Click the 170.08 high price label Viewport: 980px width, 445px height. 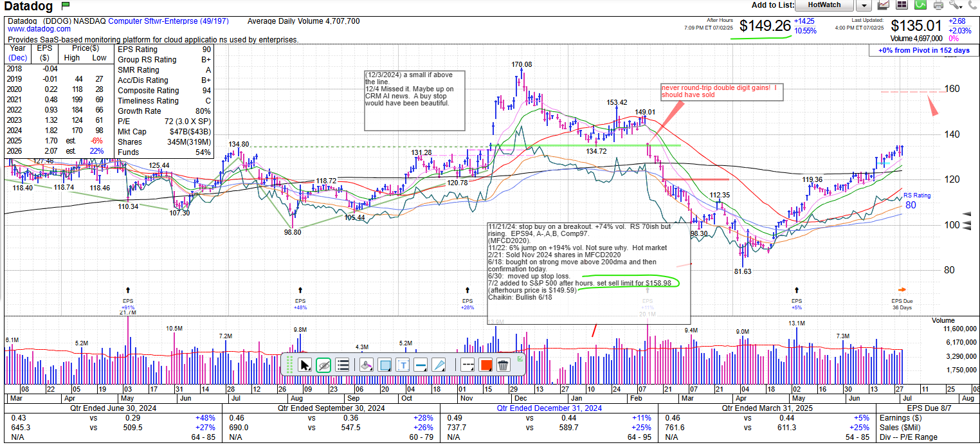click(522, 64)
